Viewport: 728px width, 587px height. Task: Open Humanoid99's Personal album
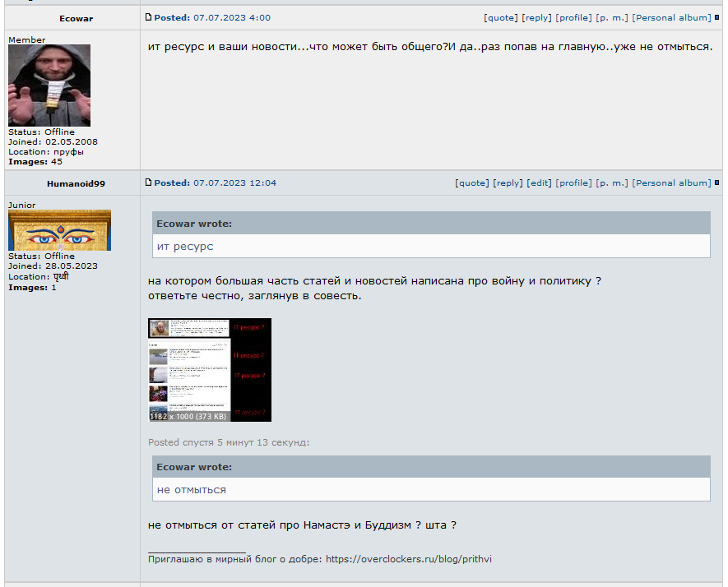click(x=671, y=183)
